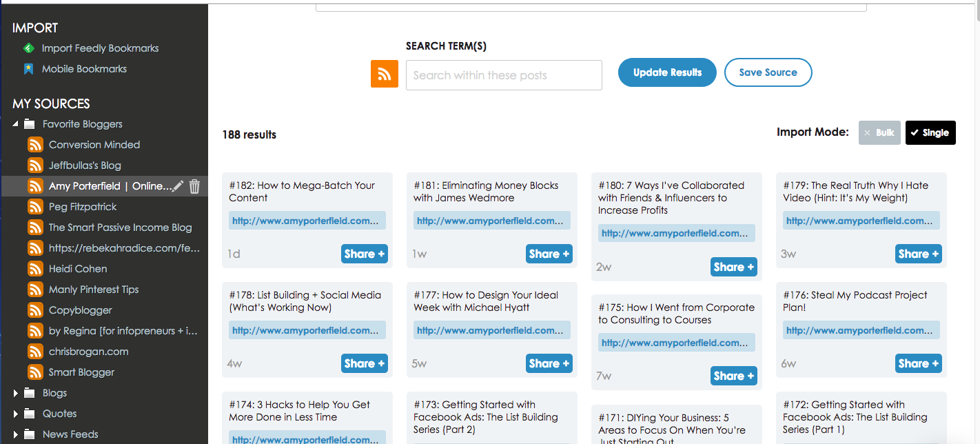Viewport: 980px width, 444px height.
Task: Open the URL link in post #178 card
Action: [x=307, y=330]
